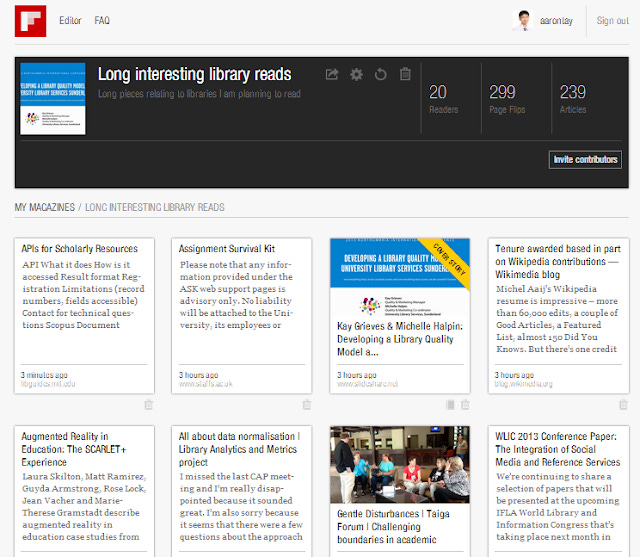Open Gentle Disturbances Taiga Forum article title

(x=393, y=526)
